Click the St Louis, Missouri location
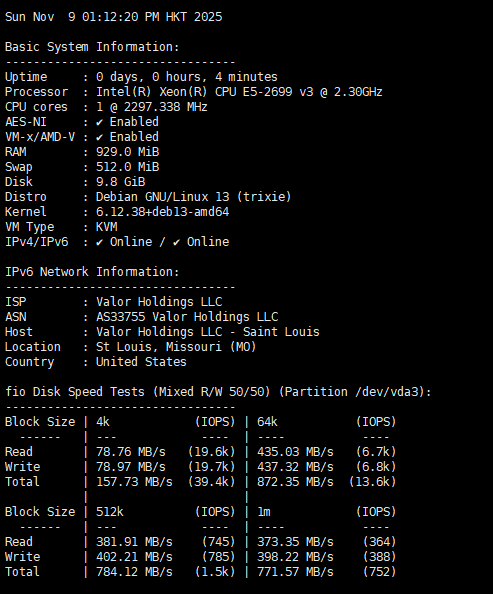The image size is (493, 594). pos(176,347)
